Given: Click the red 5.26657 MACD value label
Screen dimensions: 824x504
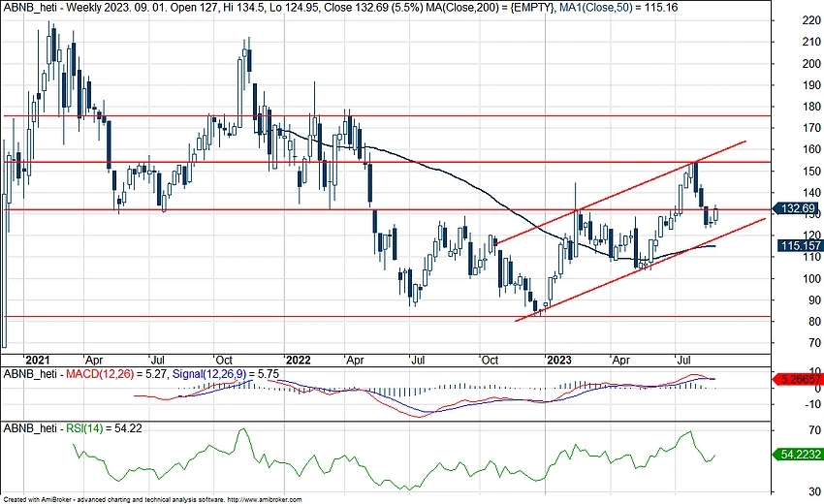Looking at the screenshot, I should (x=798, y=379).
